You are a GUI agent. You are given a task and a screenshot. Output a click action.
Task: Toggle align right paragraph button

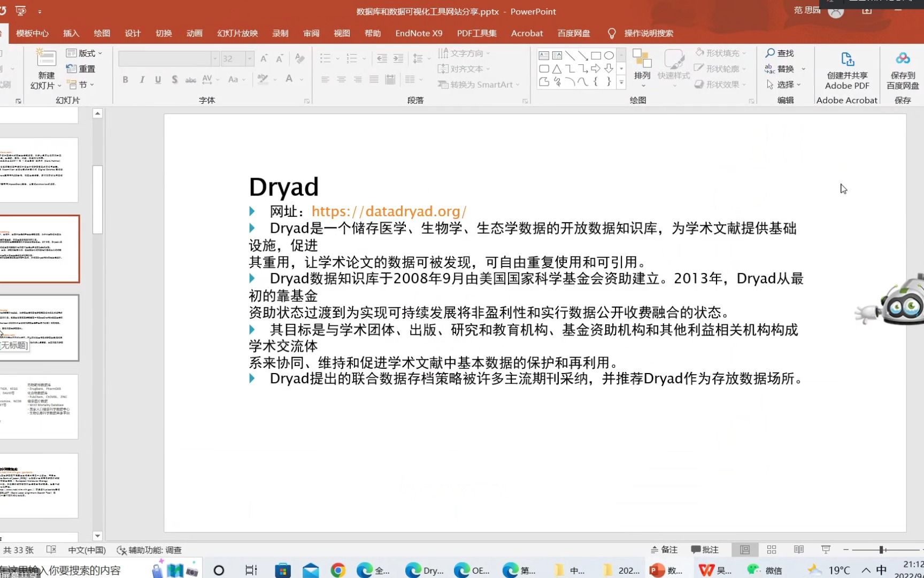point(358,80)
